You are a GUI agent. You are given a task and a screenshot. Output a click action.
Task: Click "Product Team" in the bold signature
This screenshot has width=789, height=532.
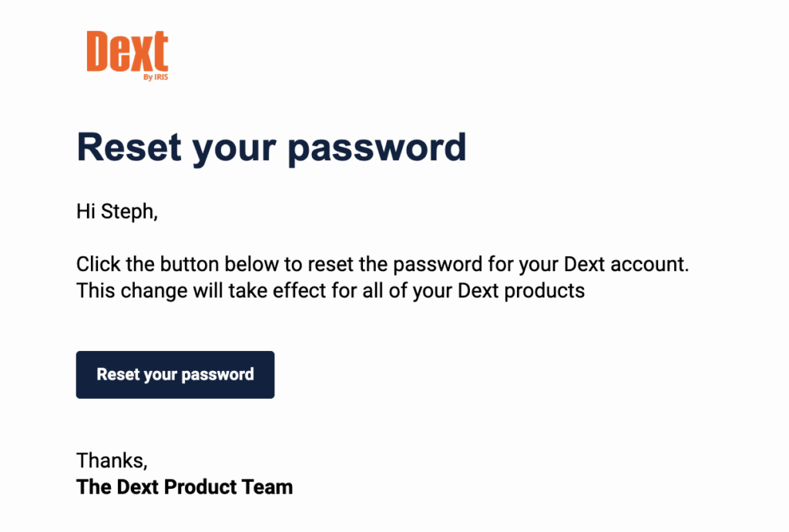tap(228, 487)
